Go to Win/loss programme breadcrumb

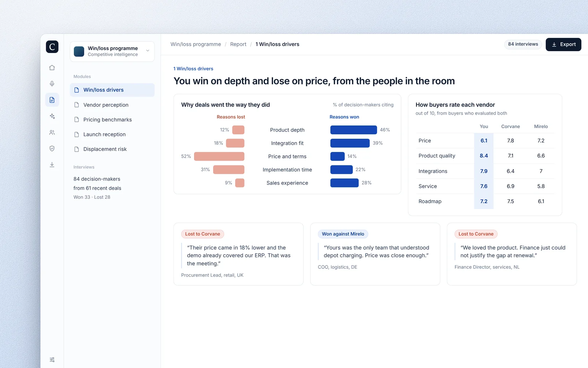pos(196,44)
